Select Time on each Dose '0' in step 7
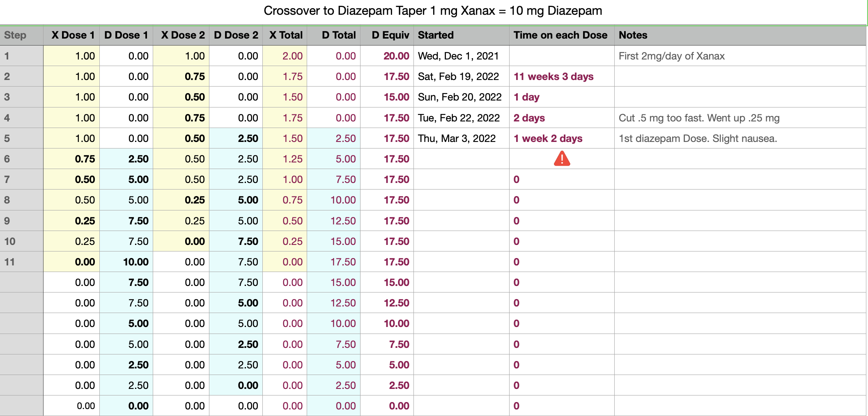Screen dimensions: 868x416 tap(562, 179)
